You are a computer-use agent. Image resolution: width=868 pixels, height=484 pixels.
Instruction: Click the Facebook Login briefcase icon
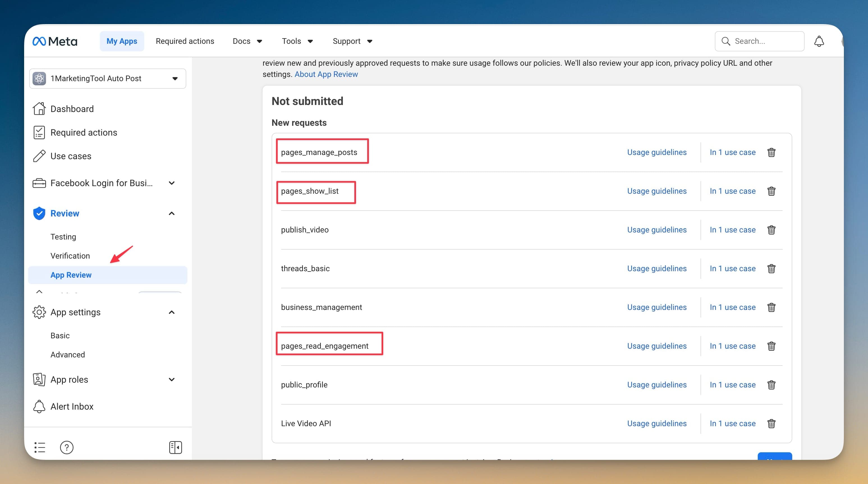(x=39, y=183)
